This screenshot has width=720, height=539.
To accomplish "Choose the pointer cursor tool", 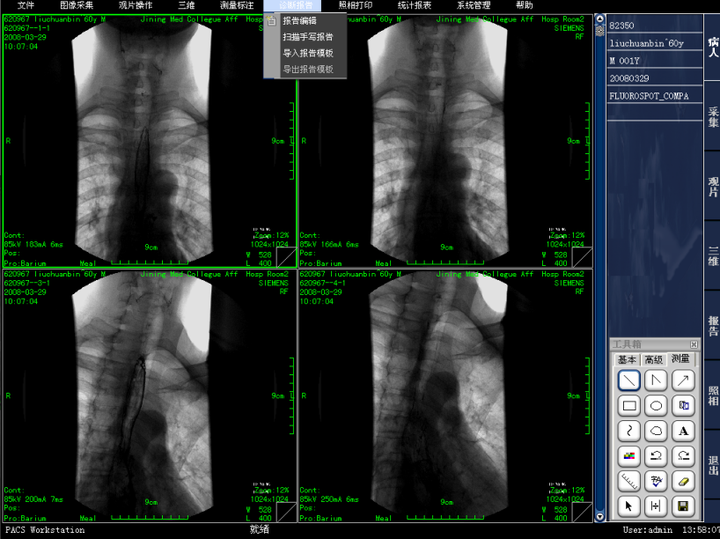I will (x=629, y=506).
